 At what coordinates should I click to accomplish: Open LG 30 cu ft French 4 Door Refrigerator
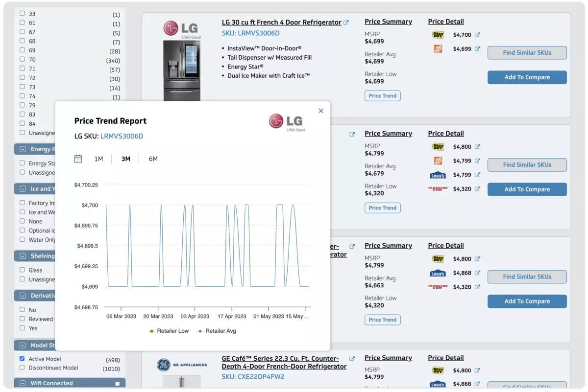click(x=281, y=23)
